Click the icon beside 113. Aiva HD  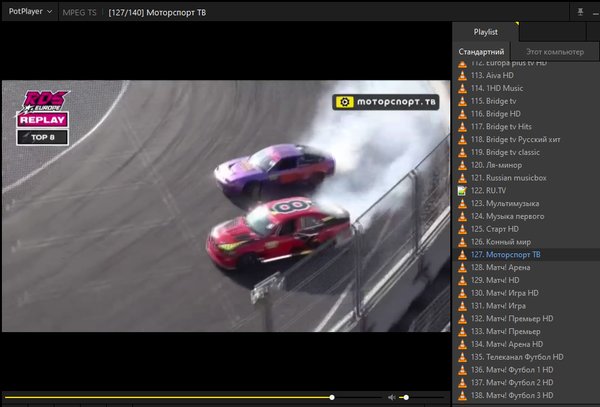[462, 75]
